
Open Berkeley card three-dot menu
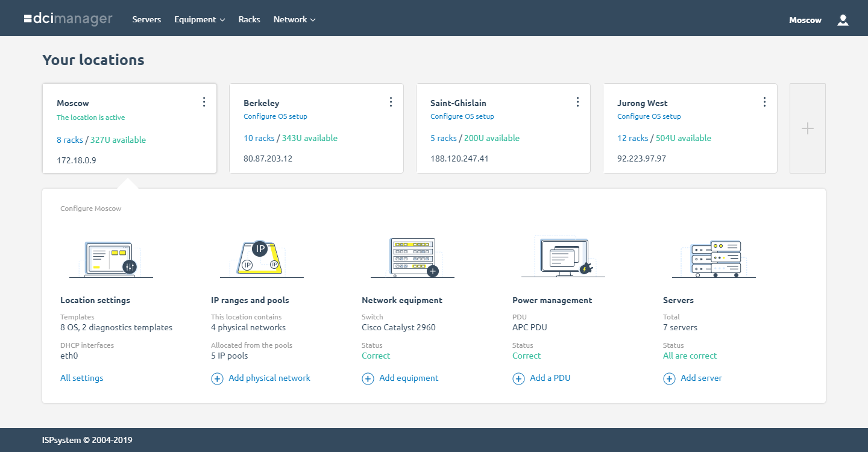[x=391, y=102]
